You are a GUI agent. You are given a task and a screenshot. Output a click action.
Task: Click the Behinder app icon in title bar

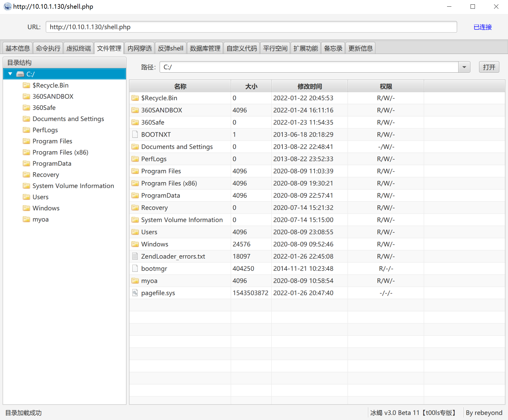click(8, 6)
